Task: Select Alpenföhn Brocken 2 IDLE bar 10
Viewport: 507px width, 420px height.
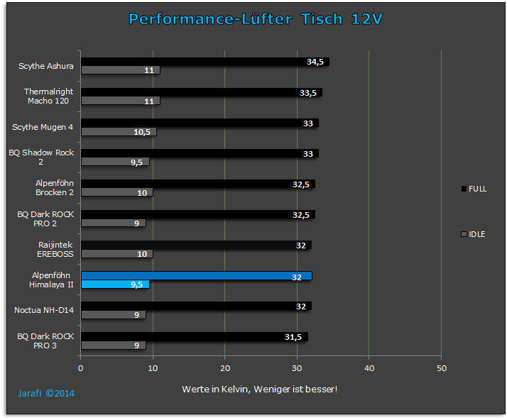Action: [x=117, y=192]
